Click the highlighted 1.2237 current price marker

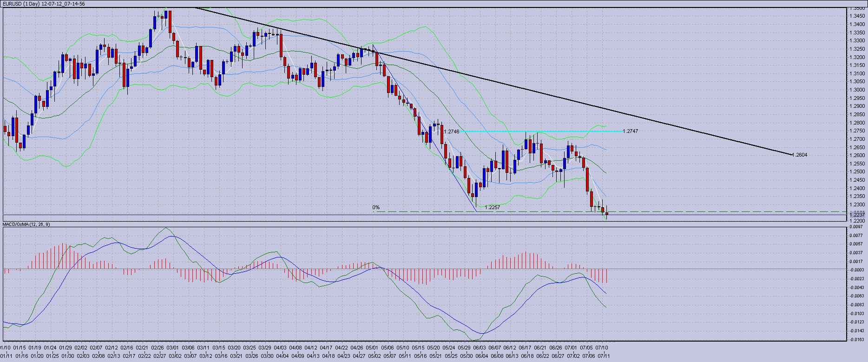[x=856, y=215]
